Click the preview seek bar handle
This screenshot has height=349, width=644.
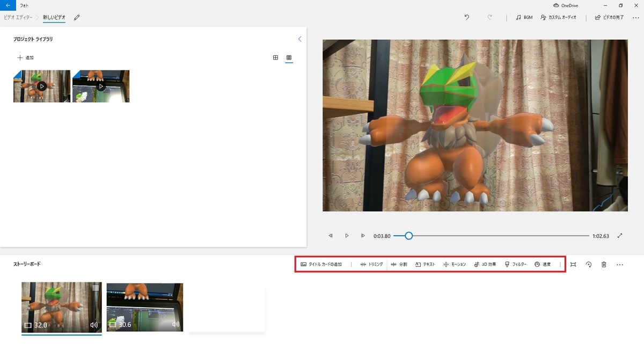(409, 236)
